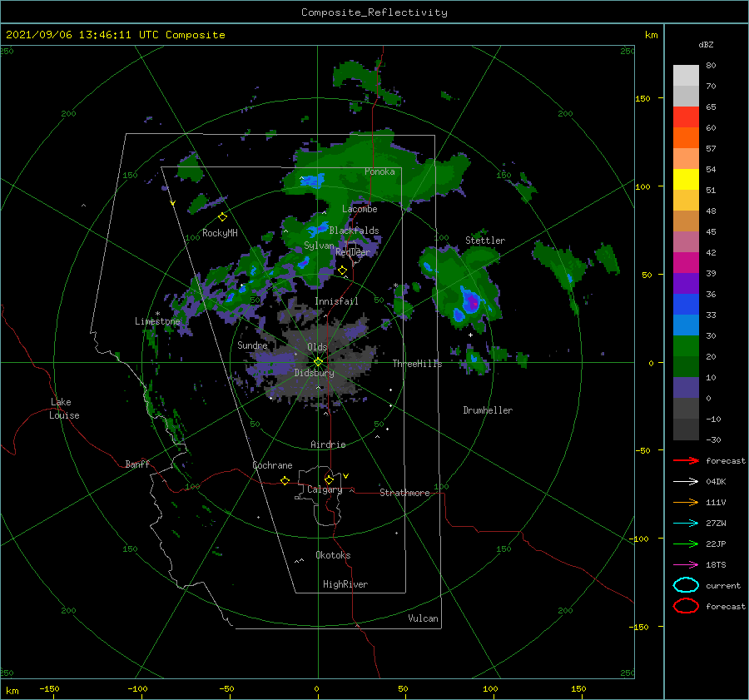Click the HighRiver label
Viewport: 749px width, 700px height.
tap(345, 584)
